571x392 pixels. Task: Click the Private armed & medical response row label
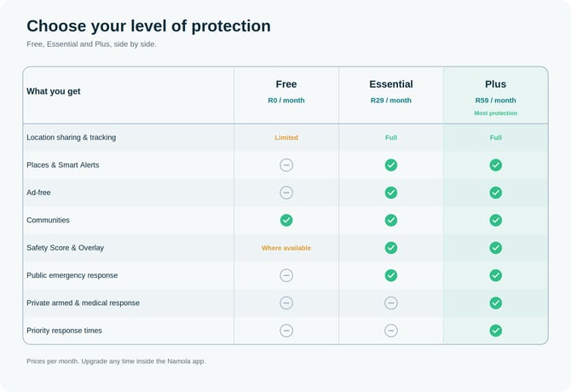point(83,303)
